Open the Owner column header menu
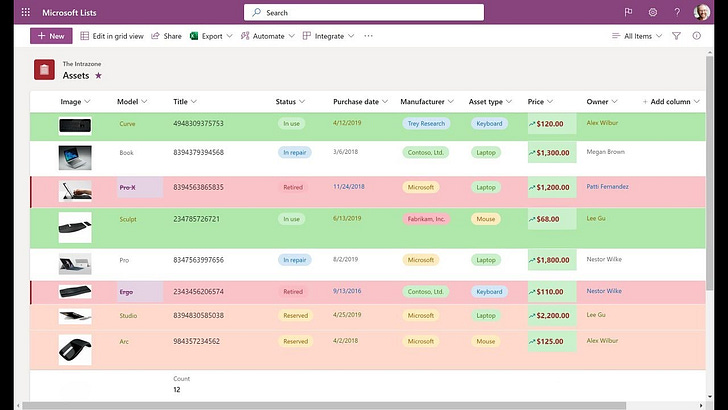Viewport: 728px width, 410px height. pos(602,101)
